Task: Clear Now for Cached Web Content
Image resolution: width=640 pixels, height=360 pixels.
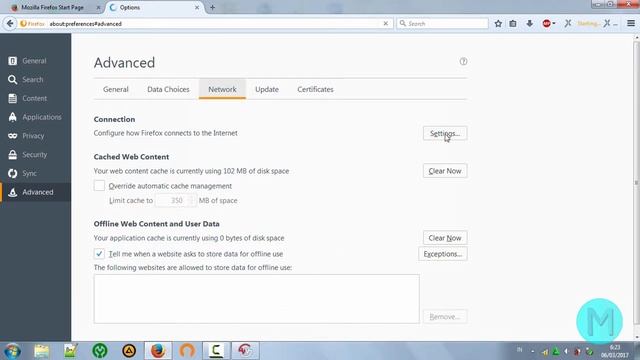Action: click(445, 171)
